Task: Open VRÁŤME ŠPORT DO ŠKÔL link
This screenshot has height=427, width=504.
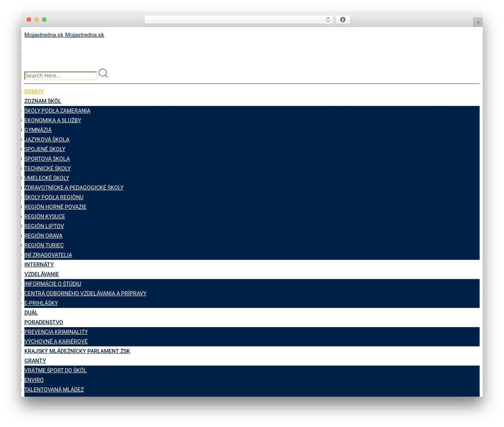Action: click(56, 370)
